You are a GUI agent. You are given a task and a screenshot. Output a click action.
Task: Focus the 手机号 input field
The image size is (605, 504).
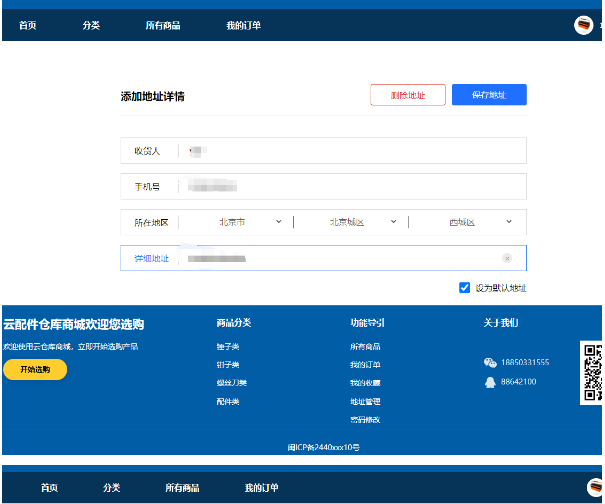pos(350,186)
